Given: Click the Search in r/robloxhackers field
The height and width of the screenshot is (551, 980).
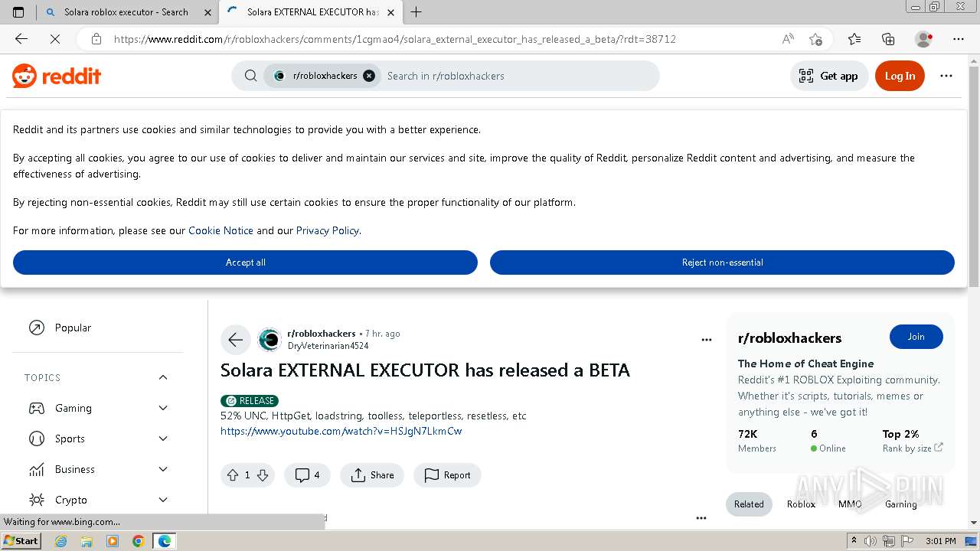Looking at the screenshot, I should point(521,76).
